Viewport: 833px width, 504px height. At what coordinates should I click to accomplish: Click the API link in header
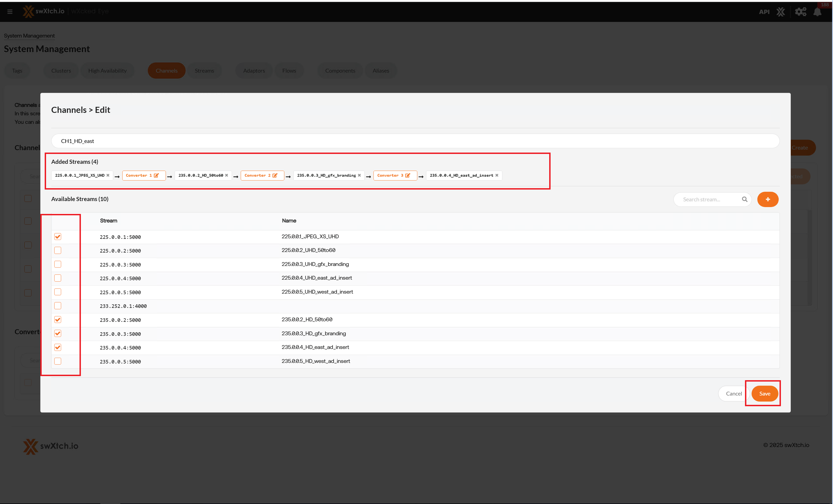764,12
